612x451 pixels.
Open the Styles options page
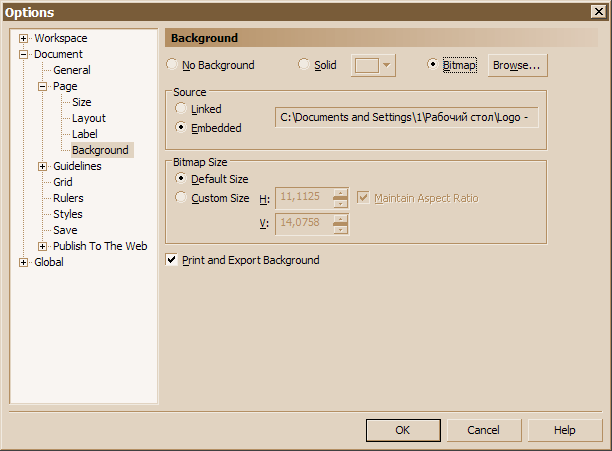(68, 214)
